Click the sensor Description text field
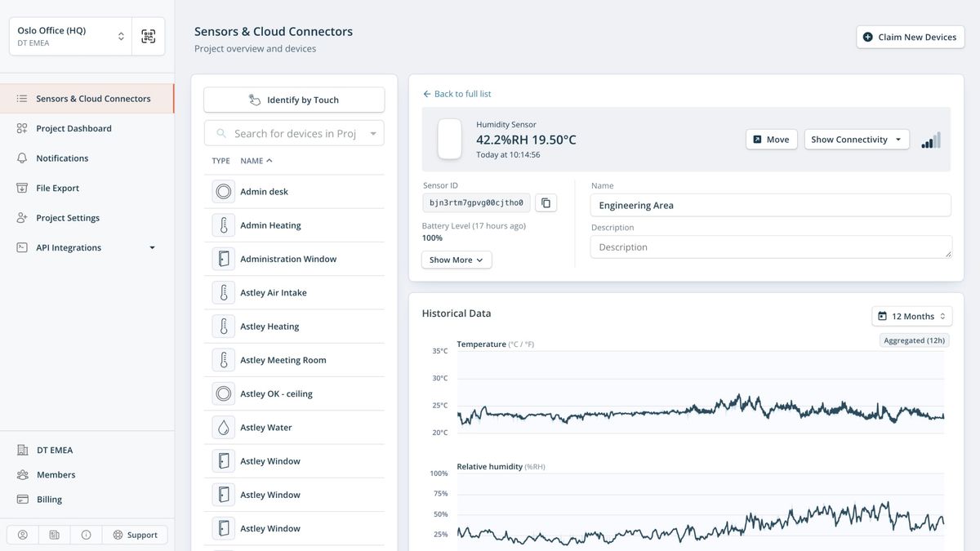 tap(770, 247)
